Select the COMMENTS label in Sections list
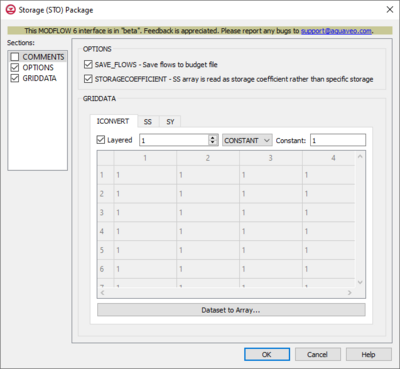Viewport: 400px width, 369px height. pyautogui.click(x=43, y=57)
